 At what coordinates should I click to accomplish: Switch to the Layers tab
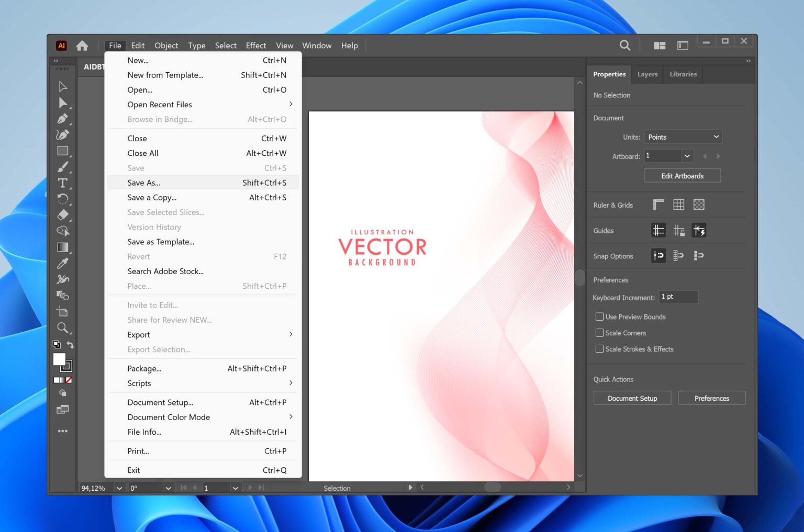point(647,74)
